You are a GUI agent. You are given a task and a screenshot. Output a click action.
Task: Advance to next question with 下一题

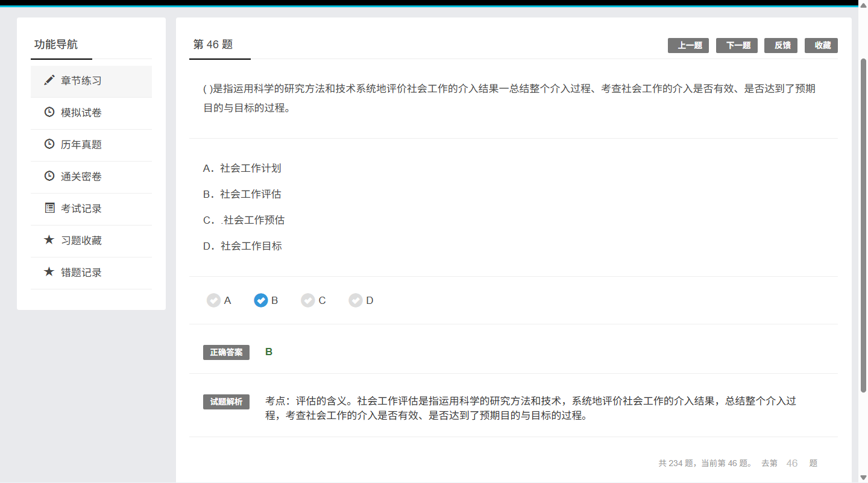(737, 46)
